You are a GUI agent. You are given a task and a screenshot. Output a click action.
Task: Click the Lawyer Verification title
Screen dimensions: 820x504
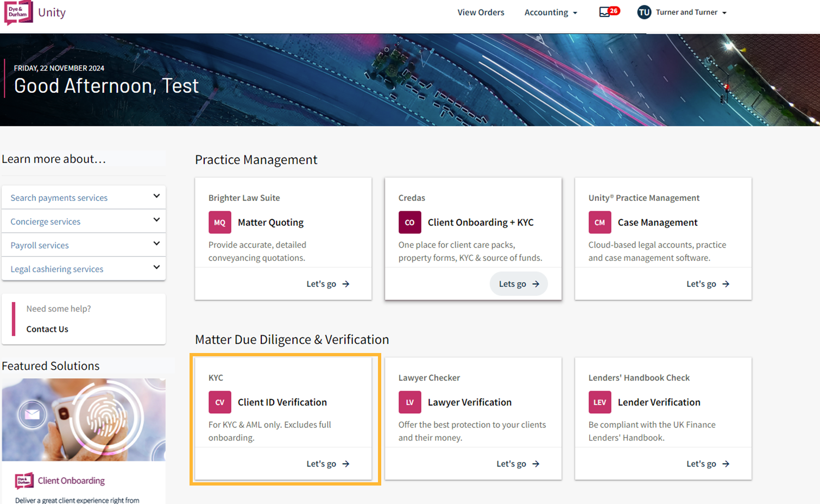[x=470, y=402]
